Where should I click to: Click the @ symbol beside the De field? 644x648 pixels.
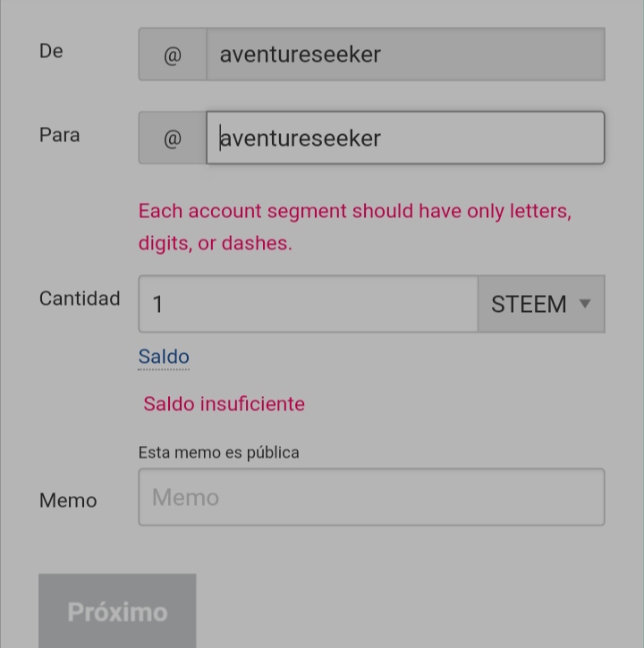(173, 55)
